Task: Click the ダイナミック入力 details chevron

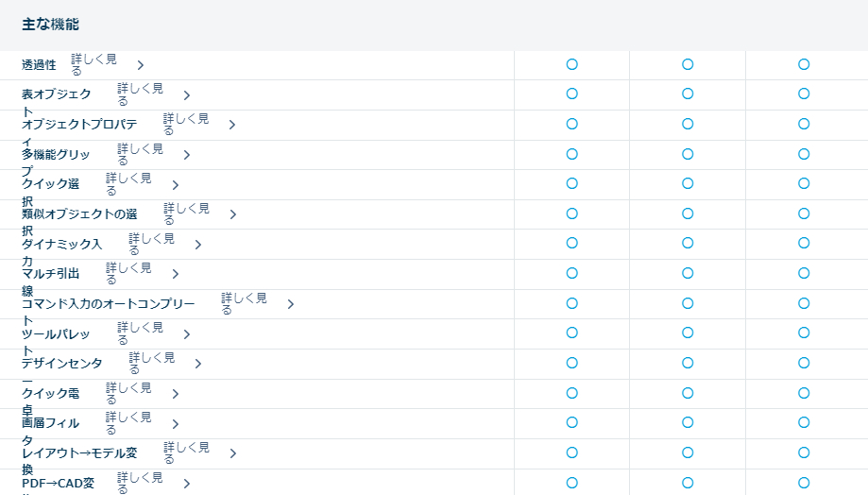Action: tap(198, 245)
